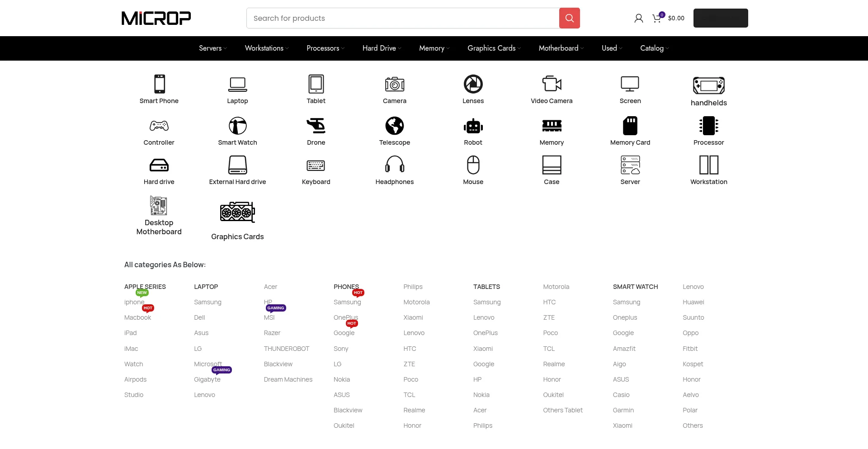The height and width of the screenshot is (449, 868).
Task: Select the Video Camera icon
Action: (x=552, y=84)
